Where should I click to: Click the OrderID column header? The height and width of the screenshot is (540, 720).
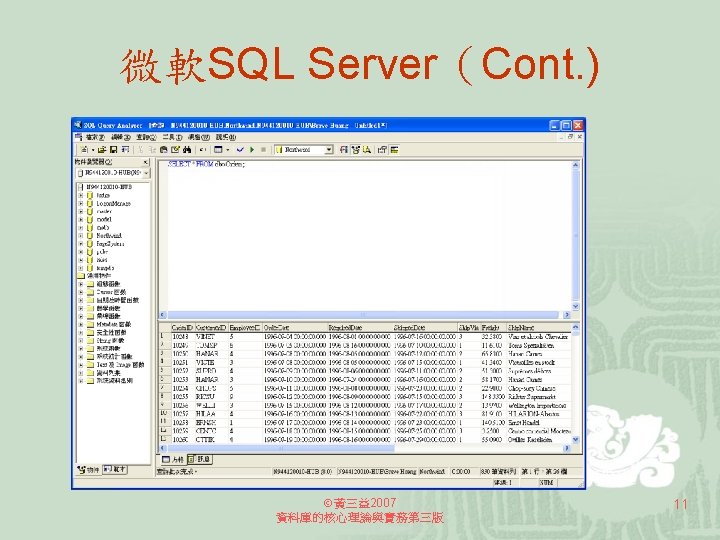[x=182, y=328]
